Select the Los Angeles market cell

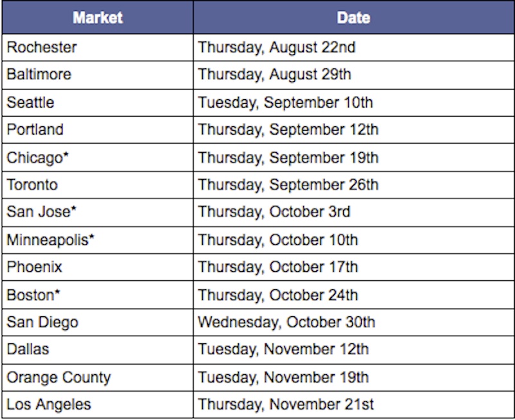[x=98, y=405]
